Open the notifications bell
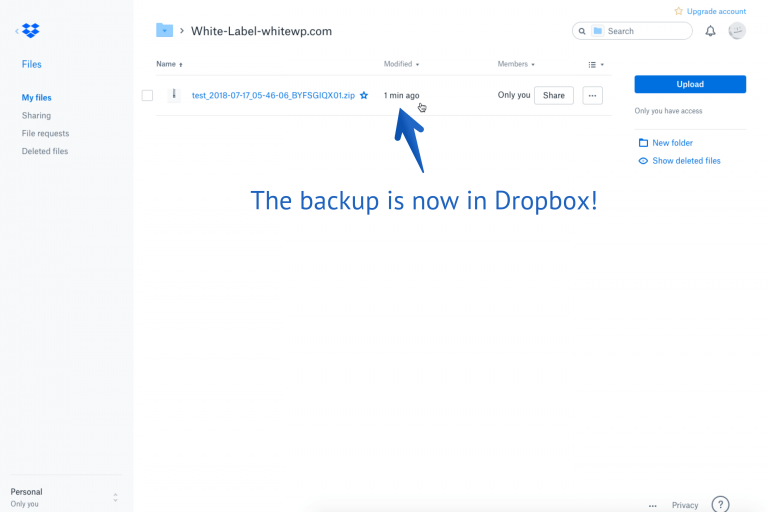 (x=710, y=31)
